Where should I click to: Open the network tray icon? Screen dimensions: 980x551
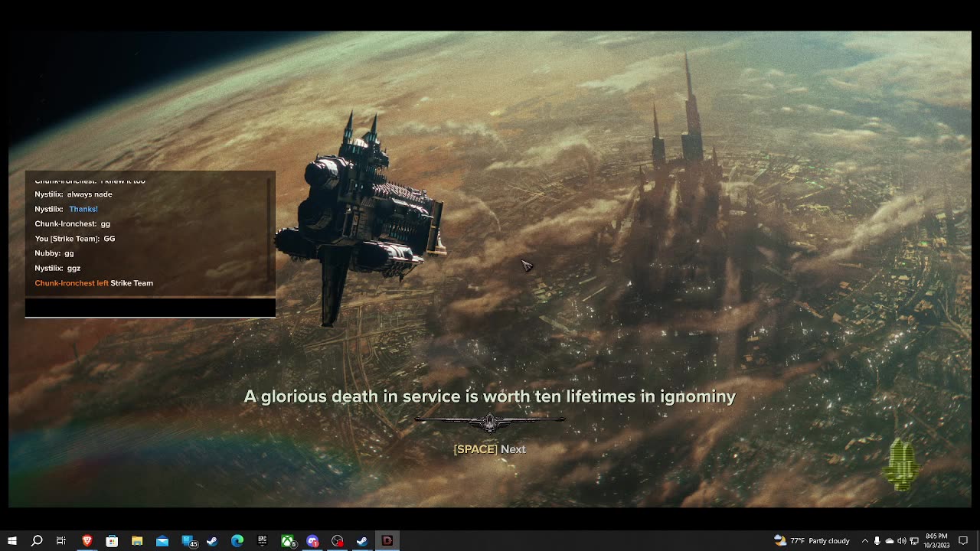(914, 541)
